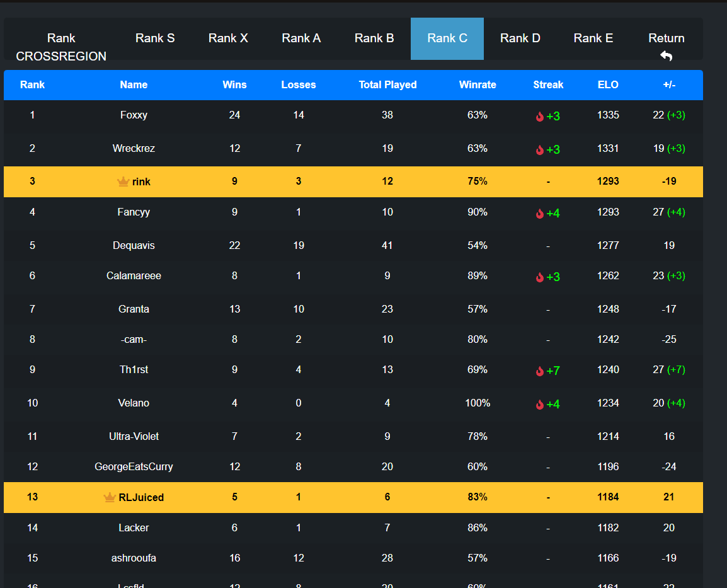Click the flame streak icon in Wreckrez's row
Image resolution: width=727 pixels, height=588 pixels.
pyautogui.click(x=540, y=150)
